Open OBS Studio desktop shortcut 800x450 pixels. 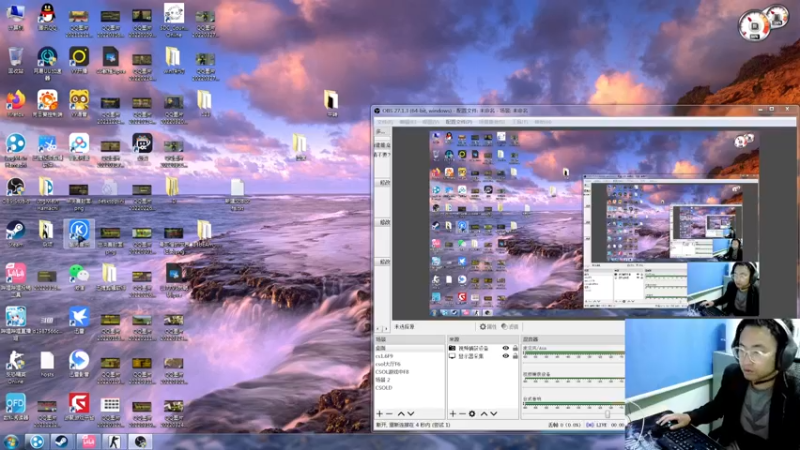point(15,191)
